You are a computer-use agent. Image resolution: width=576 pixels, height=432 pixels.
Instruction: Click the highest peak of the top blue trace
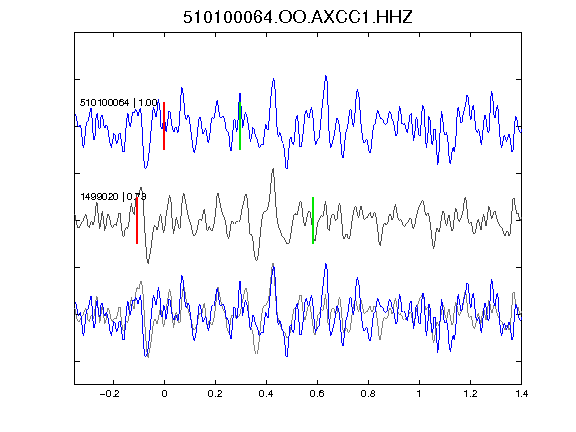pos(325,76)
